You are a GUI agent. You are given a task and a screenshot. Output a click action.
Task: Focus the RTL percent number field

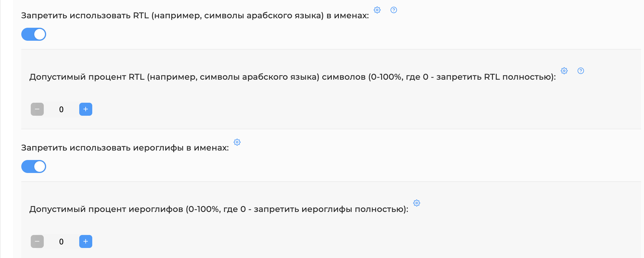click(x=62, y=109)
